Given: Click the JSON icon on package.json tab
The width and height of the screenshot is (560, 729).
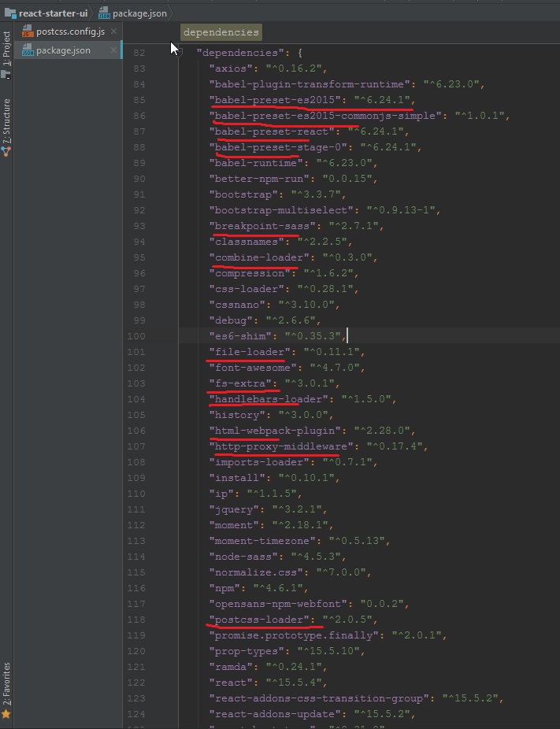Looking at the screenshot, I should (x=28, y=50).
